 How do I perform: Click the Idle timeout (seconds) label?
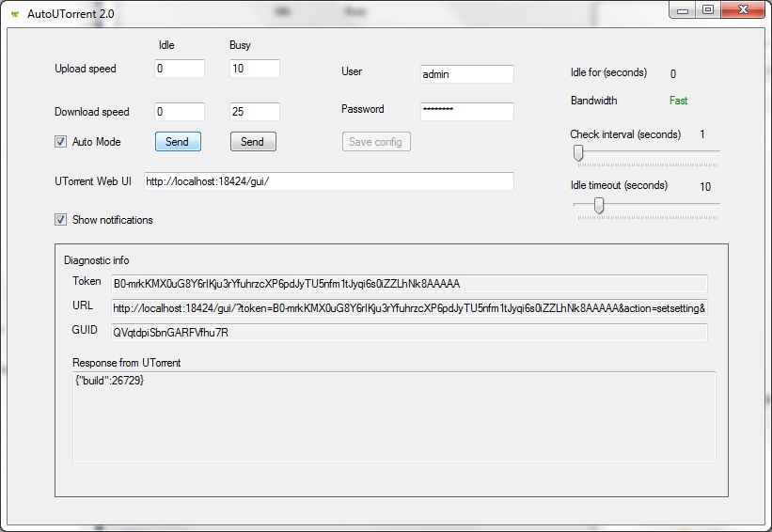(x=619, y=185)
